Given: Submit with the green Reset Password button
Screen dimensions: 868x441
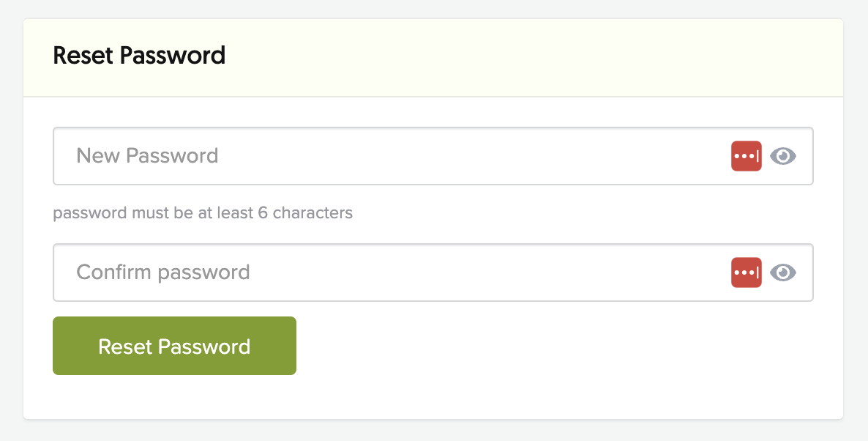Looking at the screenshot, I should [174, 346].
